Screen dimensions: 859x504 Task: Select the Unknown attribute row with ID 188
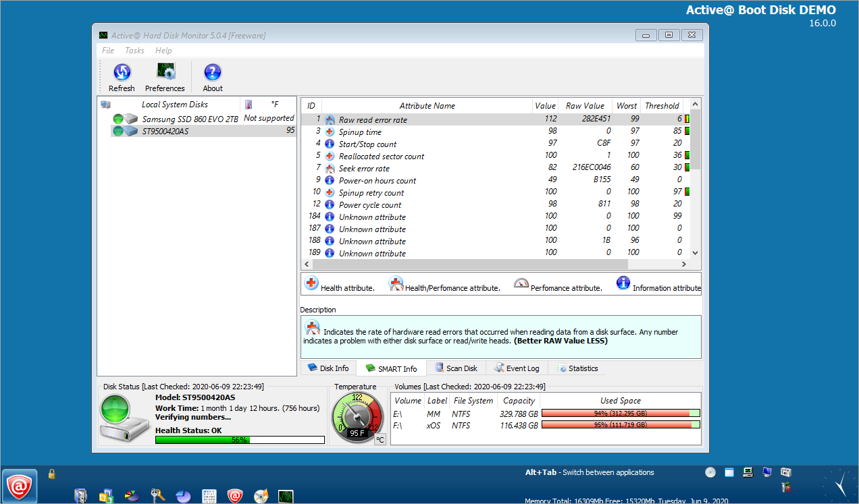[496, 241]
